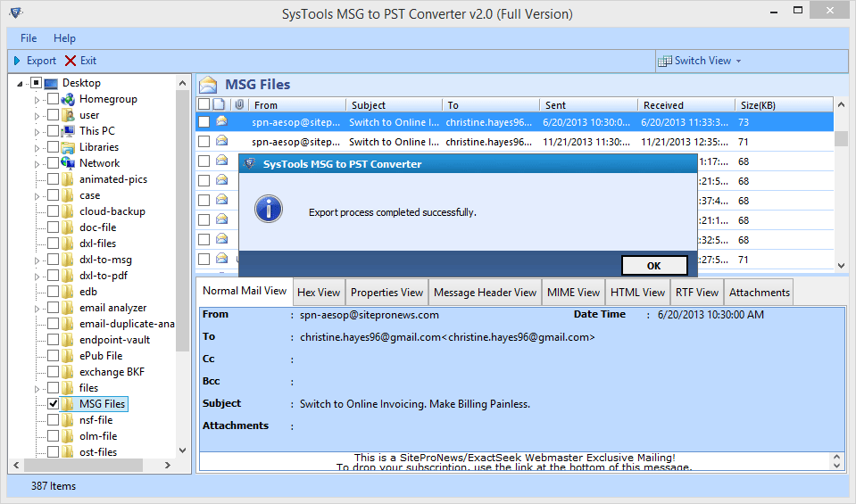The image size is (856, 504).
Task: Select the nsf-file folder
Action: click(x=96, y=419)
